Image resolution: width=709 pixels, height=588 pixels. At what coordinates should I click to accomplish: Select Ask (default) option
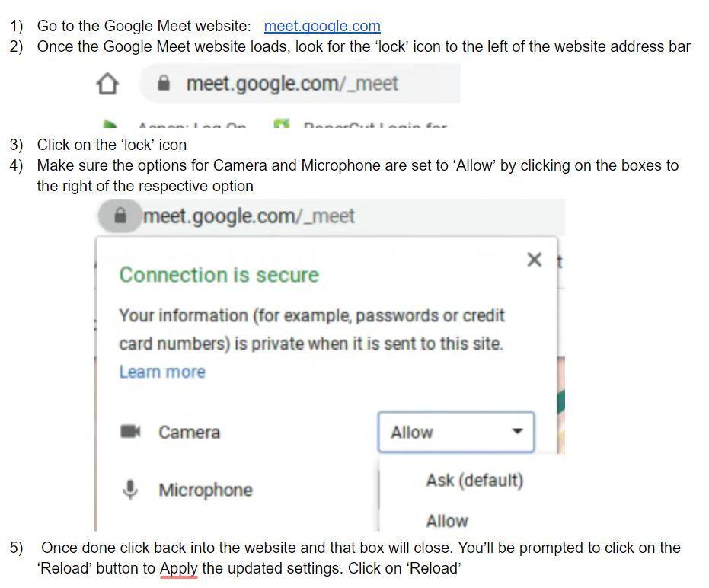(474, 481)
